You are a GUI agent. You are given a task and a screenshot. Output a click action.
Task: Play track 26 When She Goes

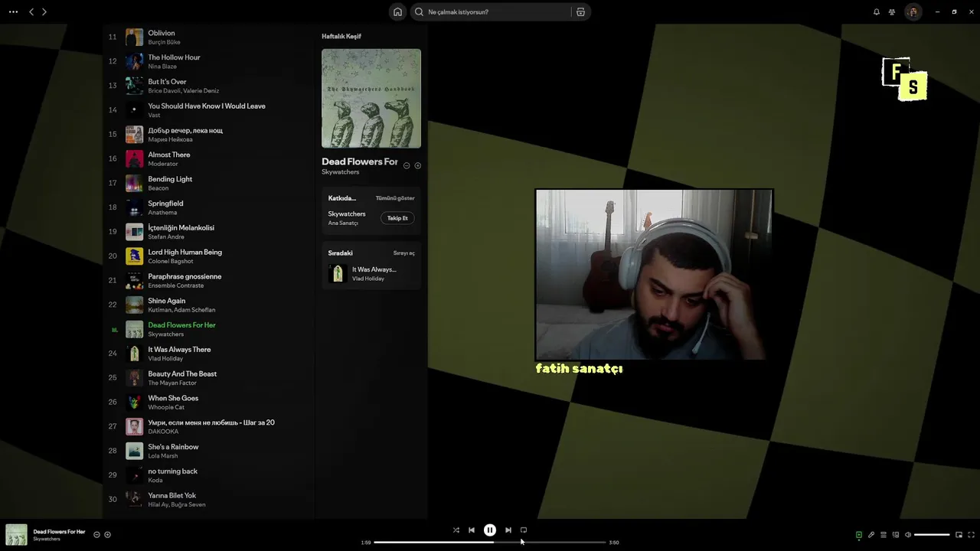tap(207, 402)
